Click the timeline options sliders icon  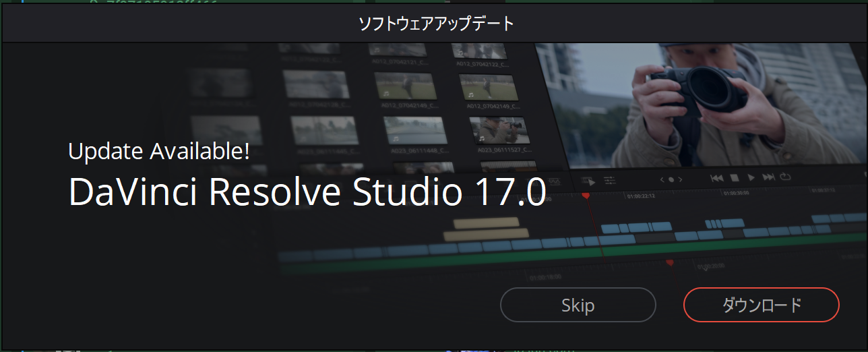(x=610, y=181)
